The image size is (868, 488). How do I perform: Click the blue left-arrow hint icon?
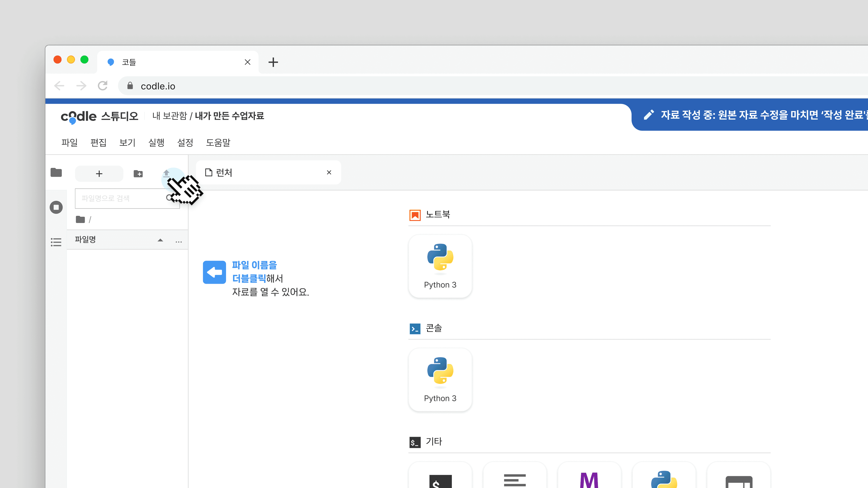pos(214,272)
